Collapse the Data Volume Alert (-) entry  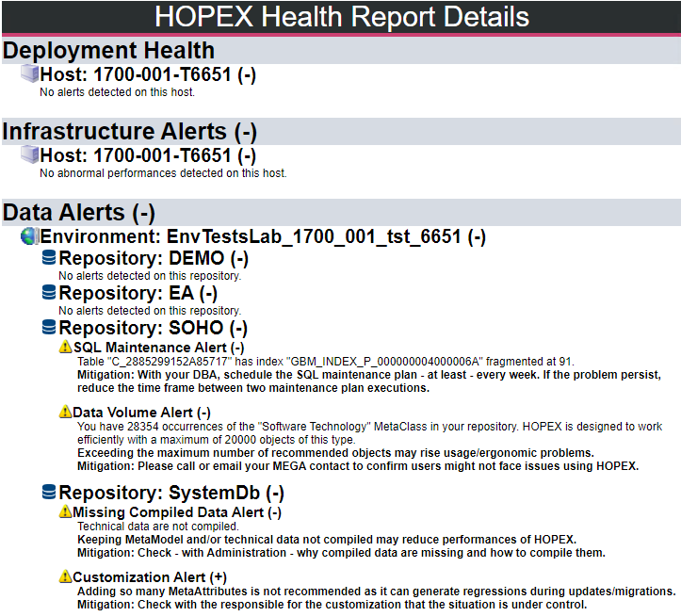(203, 413)
